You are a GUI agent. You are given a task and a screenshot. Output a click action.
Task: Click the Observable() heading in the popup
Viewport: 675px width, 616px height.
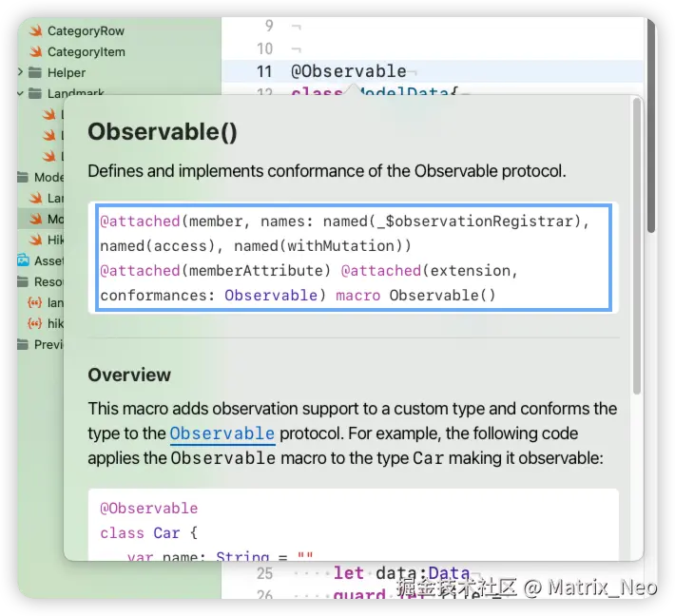tap(163, 132)
